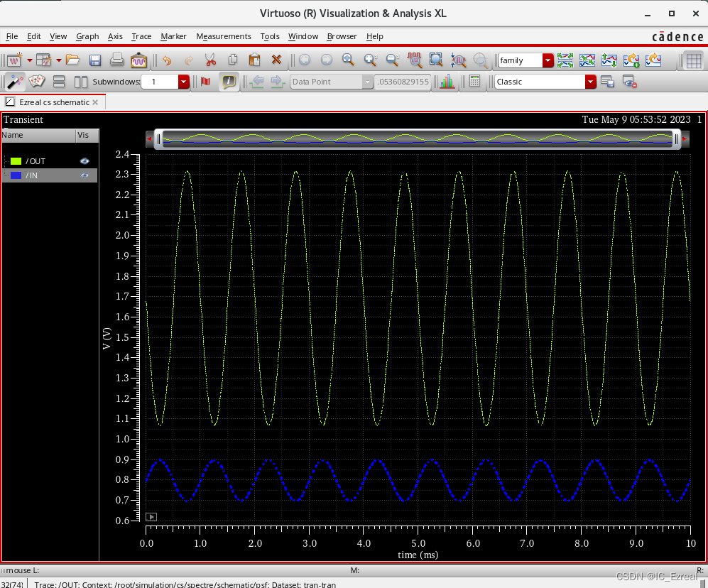The height and width of the screenshot is (588, 708).
Task: Click the Undo arrow icon
Action: pos(166,60)
